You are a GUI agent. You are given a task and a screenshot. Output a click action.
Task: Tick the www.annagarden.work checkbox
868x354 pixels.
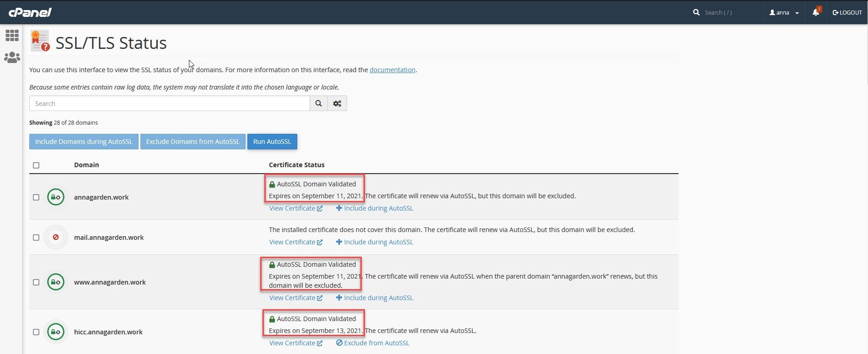(36, 282)
